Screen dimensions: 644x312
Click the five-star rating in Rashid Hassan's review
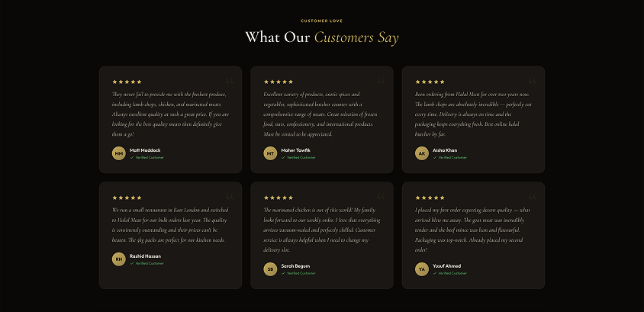pos(127,198)
